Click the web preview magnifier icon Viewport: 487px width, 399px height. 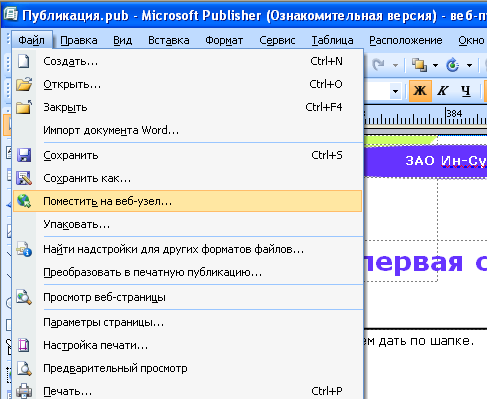click(24, 297)
